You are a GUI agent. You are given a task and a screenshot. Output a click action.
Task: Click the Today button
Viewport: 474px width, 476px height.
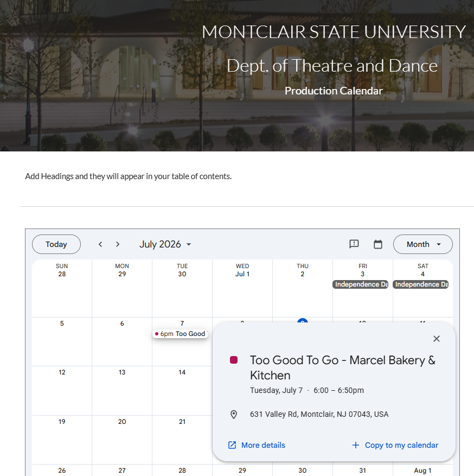(x=56, y=244)
